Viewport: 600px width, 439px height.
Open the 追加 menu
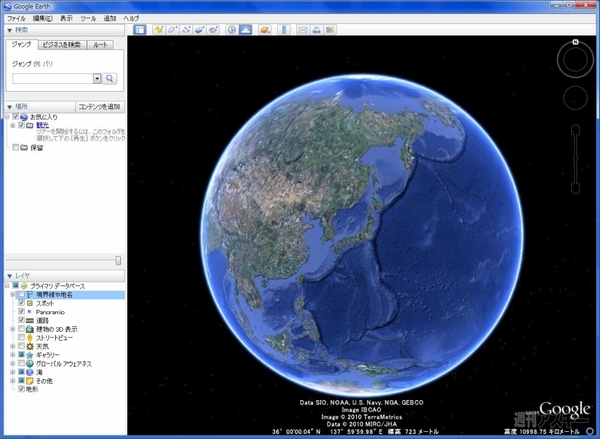click(110, 18)
